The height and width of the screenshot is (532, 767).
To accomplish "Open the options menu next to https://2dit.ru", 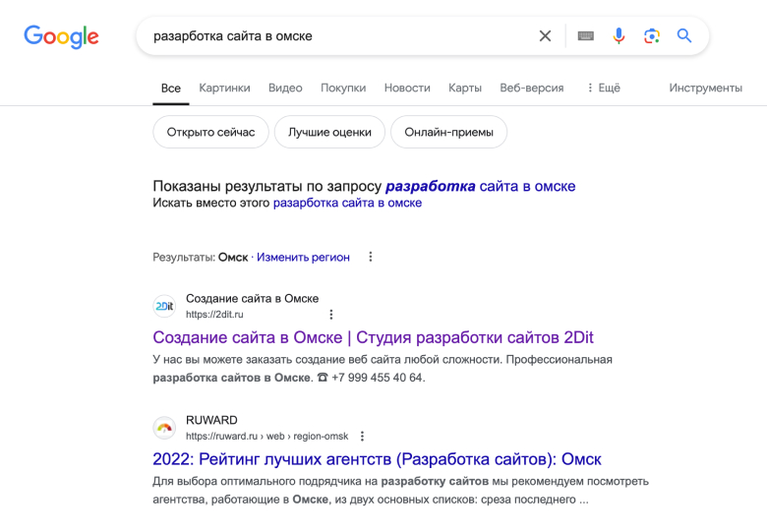I will [x=331, y=315].
